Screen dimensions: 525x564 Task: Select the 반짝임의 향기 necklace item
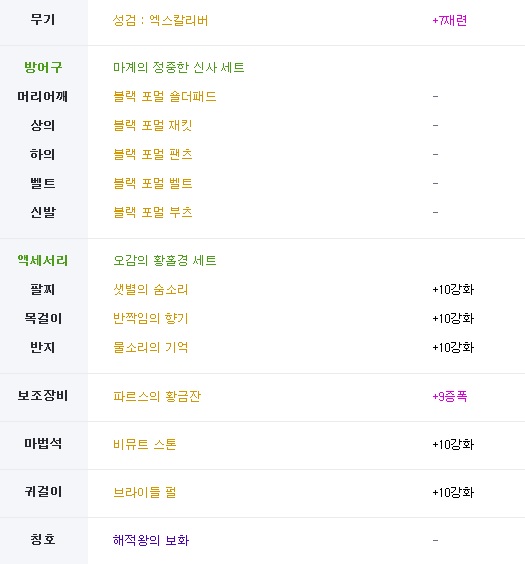click(x=151, y=318)
